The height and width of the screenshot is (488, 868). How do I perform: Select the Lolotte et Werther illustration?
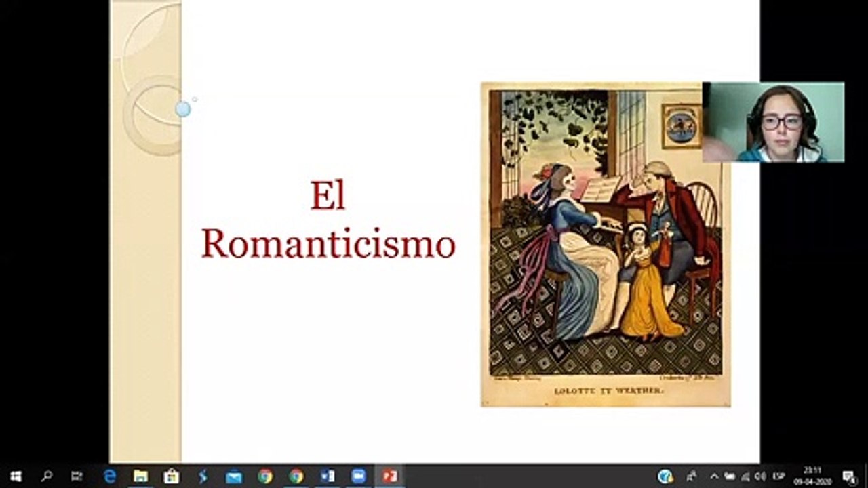(606, 244)
